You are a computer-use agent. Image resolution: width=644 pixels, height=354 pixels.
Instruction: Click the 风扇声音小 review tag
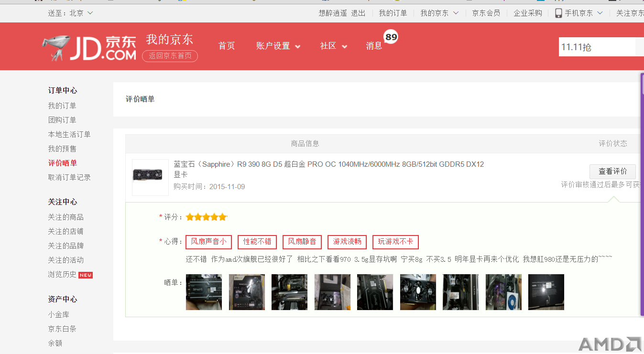tap(208, 242)
